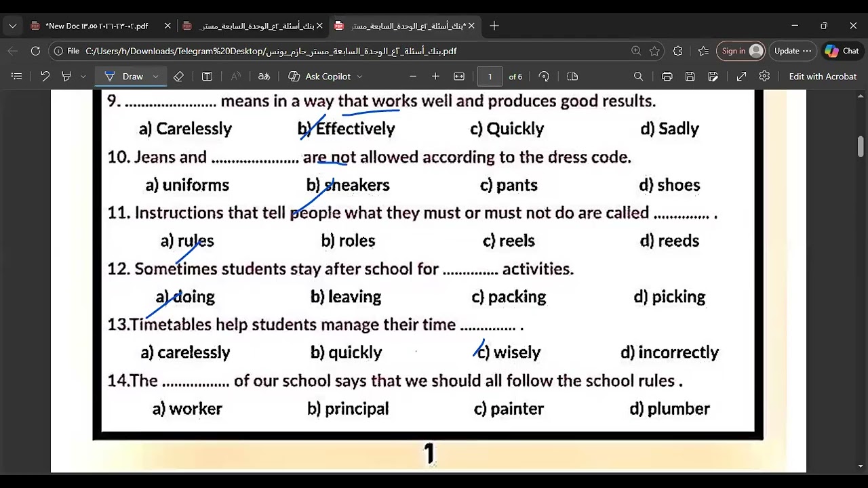Select the Highlight tool
Viewport: 868px width, 488px height.
tap(66, 77)
